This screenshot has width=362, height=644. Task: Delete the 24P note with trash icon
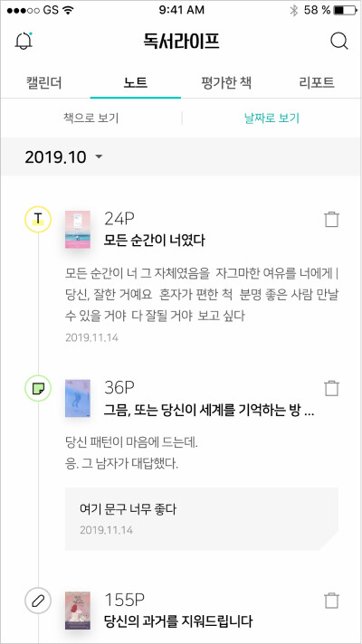[331, 219]
